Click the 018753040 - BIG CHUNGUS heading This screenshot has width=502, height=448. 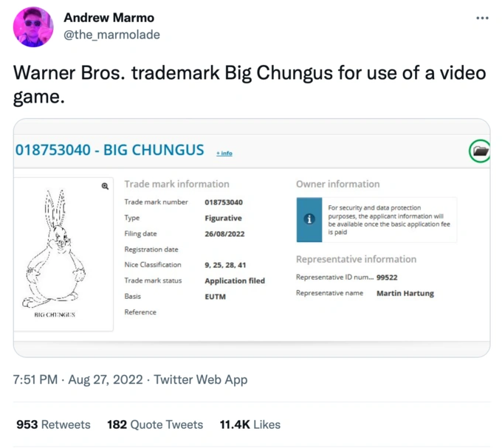coord(109,150)
